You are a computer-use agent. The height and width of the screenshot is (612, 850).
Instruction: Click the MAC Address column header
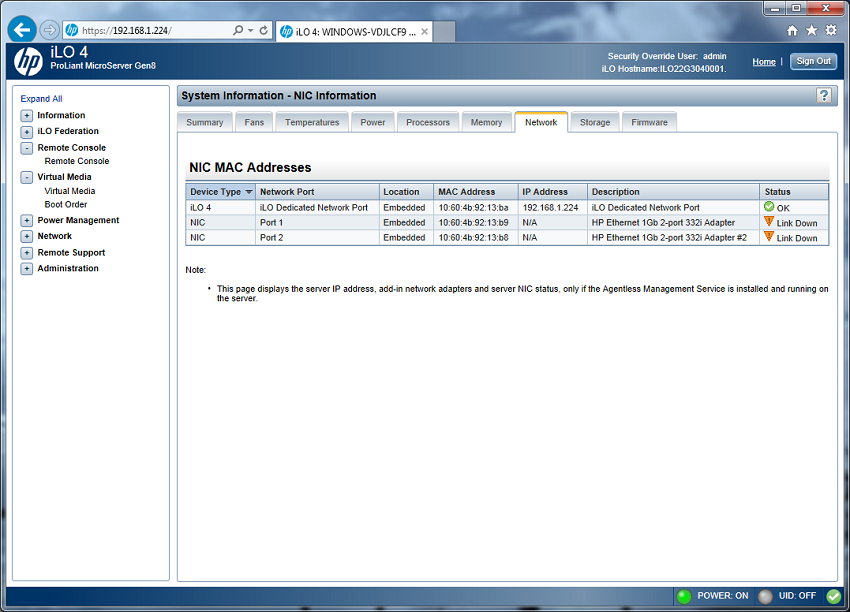[475, 192]
